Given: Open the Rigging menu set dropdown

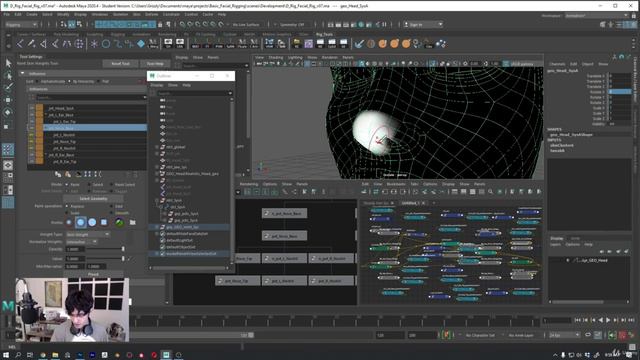Looking at the screenshot, I should pyautogui.click(x=21, y=24).
